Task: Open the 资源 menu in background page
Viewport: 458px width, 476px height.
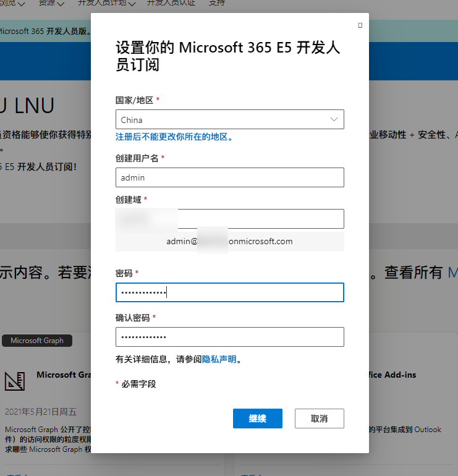Action: [x=51, y=3]
